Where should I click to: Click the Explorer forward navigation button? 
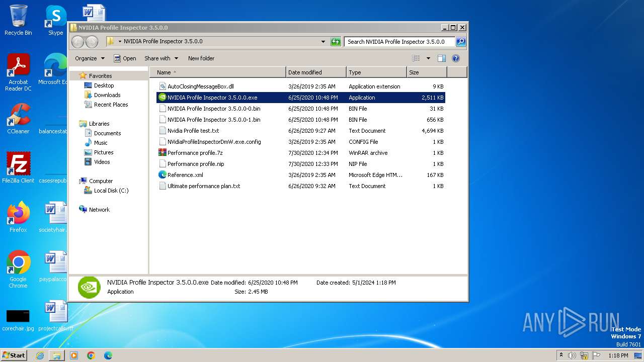(x=92, y=42)
